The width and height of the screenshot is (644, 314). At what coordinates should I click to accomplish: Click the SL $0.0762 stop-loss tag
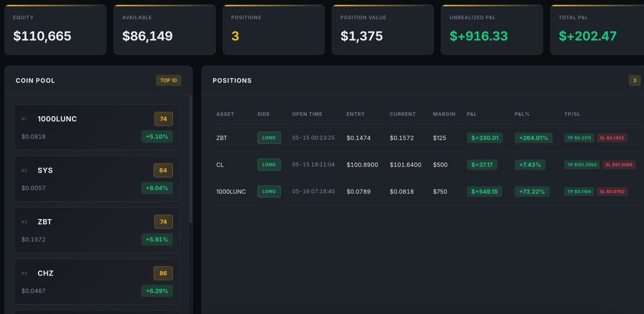[612, 191]
